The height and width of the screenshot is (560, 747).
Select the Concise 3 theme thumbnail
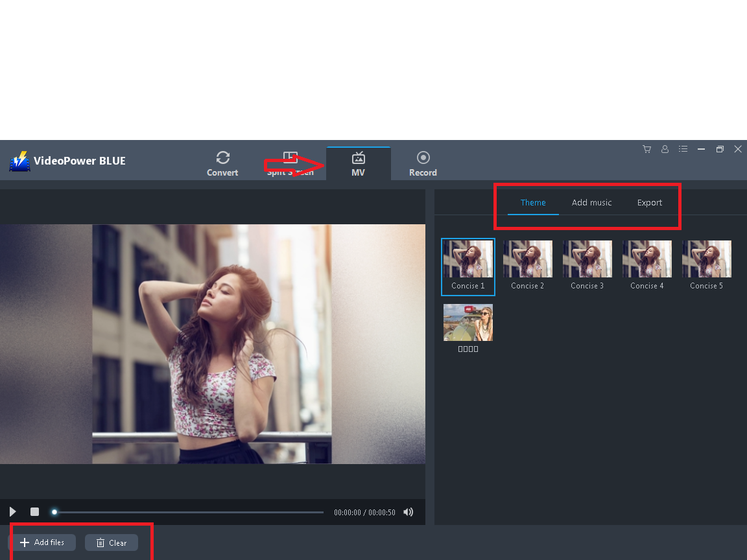pos(587,258)
